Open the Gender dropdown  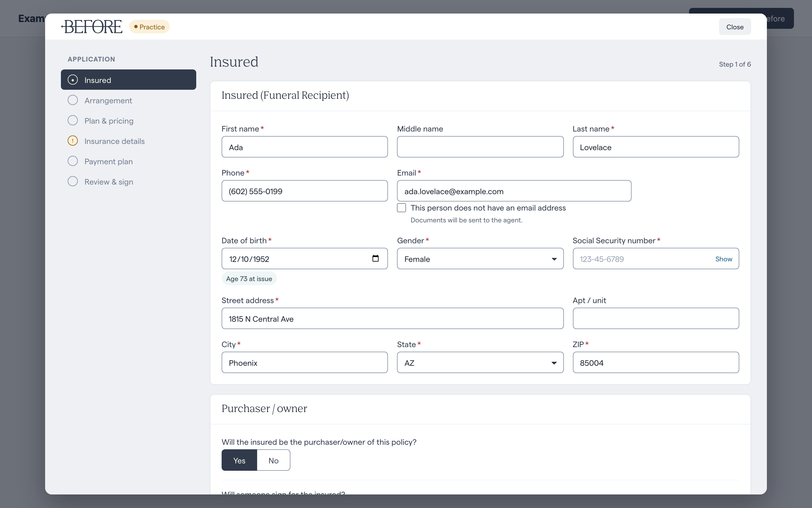click(480, 259)
